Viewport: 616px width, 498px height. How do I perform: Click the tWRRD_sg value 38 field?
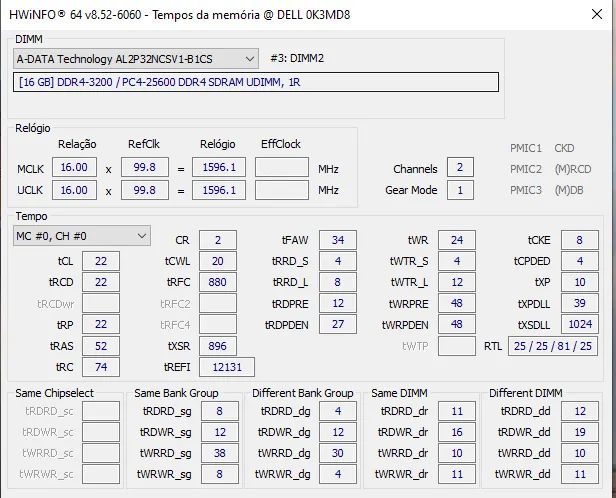(x=220, y=453)
